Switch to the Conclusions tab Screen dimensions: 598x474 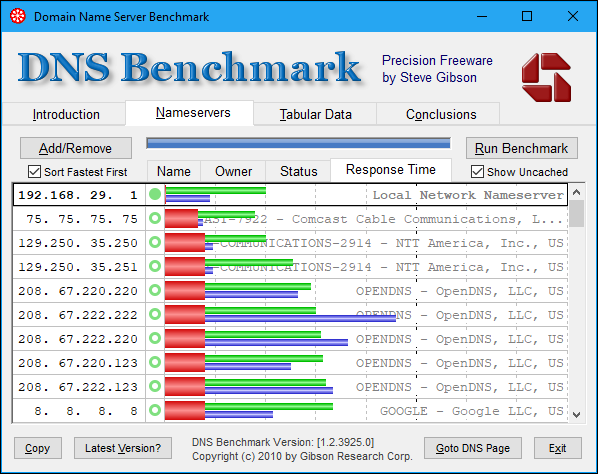[x=441, y=114]
